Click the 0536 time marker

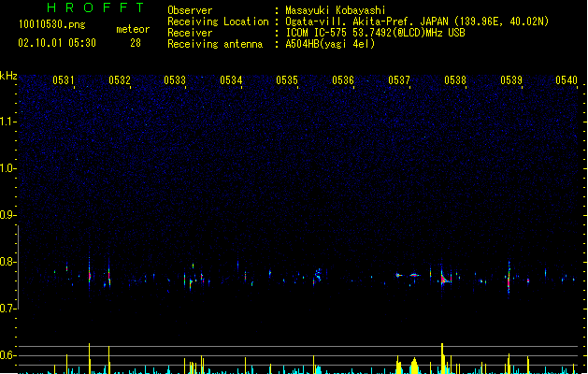[343, 80]
